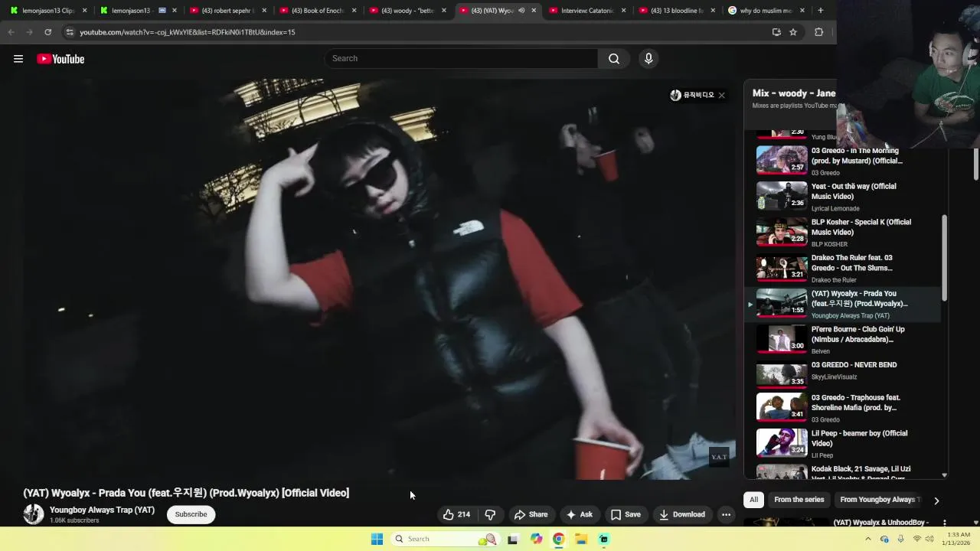980x551 pixels.
Task: Subscribe to Youngboy Always Trap channel
Action: click(x=191, y=514)
